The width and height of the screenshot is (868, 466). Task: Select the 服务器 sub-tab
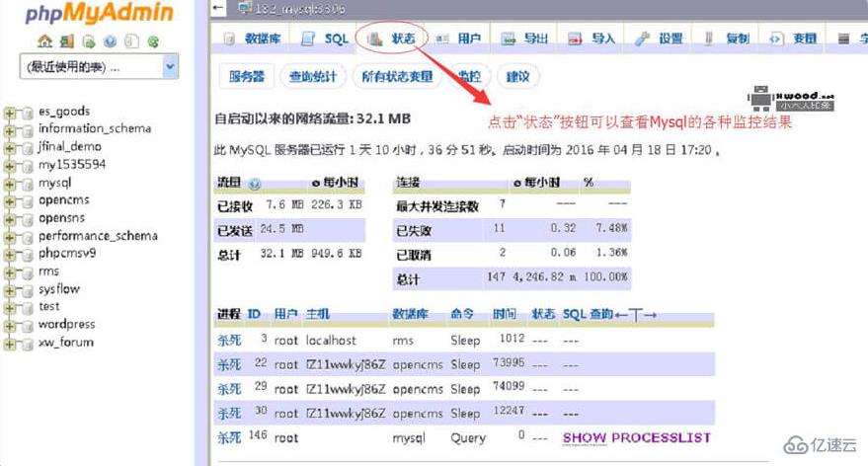247,76
